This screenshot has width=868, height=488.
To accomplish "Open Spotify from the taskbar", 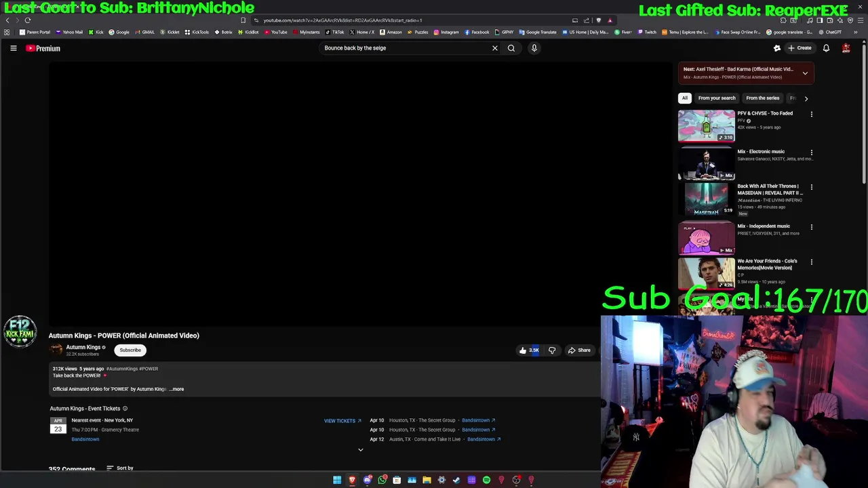I will [x=486, y=480].
